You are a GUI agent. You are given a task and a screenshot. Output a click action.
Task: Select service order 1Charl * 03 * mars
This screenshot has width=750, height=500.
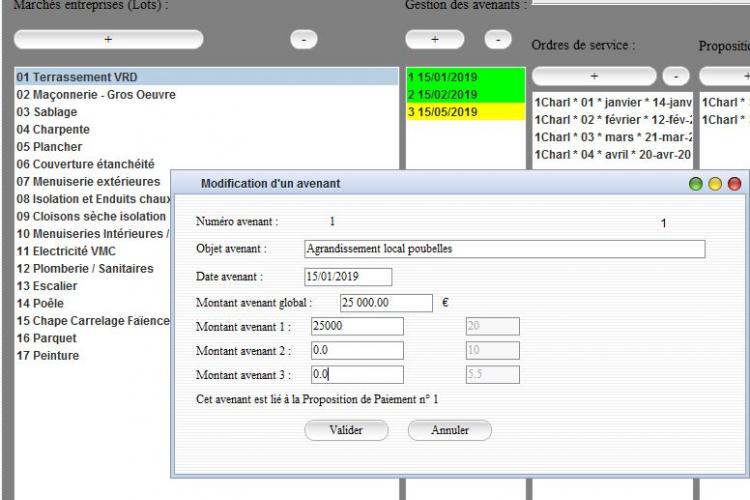click(x=612, y=137)
